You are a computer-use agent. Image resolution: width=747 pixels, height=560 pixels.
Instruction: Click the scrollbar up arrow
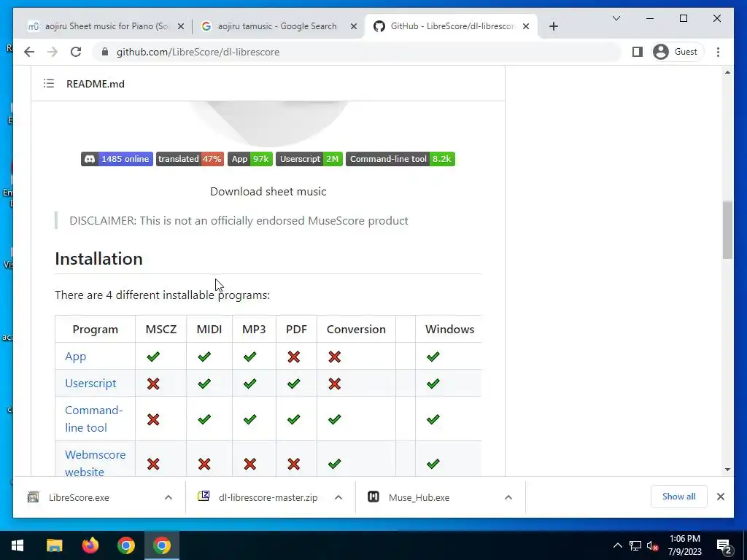[x=727, y=72]
